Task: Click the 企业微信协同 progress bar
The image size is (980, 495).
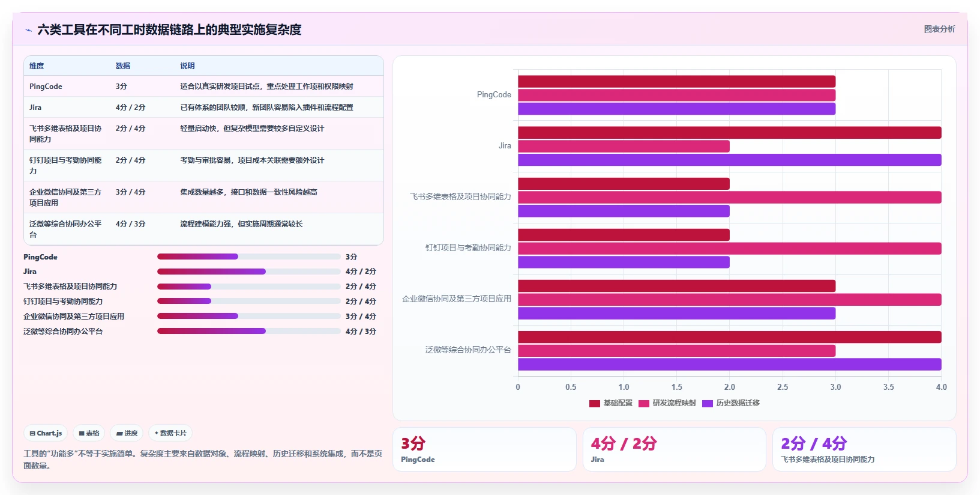Action: (x=248, y=316)
